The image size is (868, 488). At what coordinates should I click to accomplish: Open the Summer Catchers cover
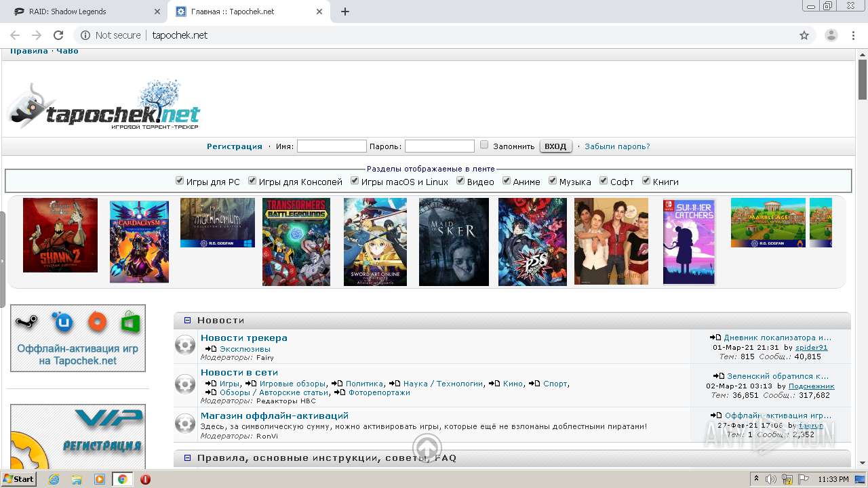coord(689,242)
